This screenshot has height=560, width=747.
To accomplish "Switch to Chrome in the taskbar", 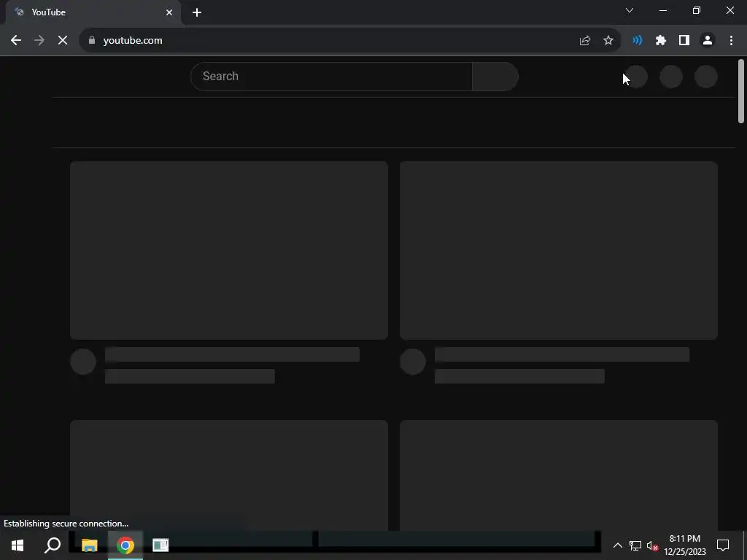I will 125,545.
